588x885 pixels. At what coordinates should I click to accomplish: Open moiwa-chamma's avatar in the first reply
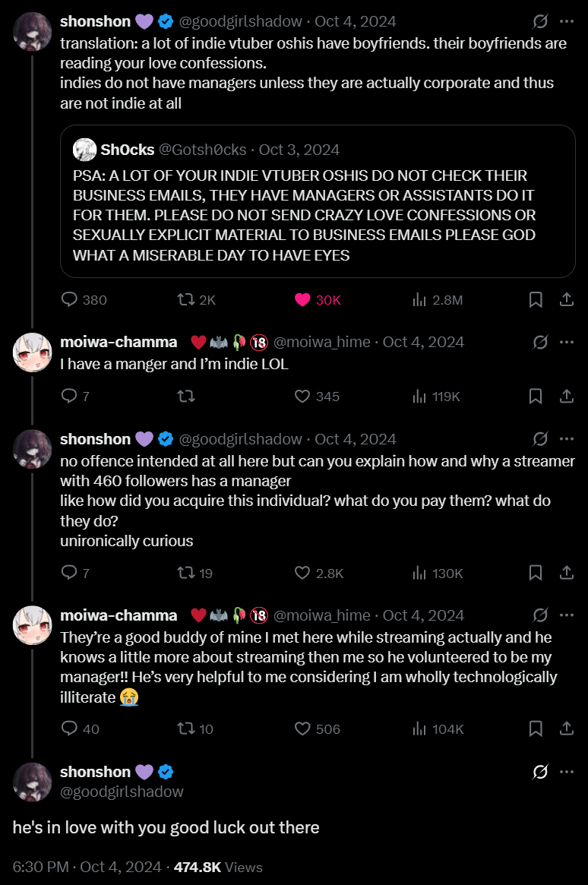tap(32, 351)
